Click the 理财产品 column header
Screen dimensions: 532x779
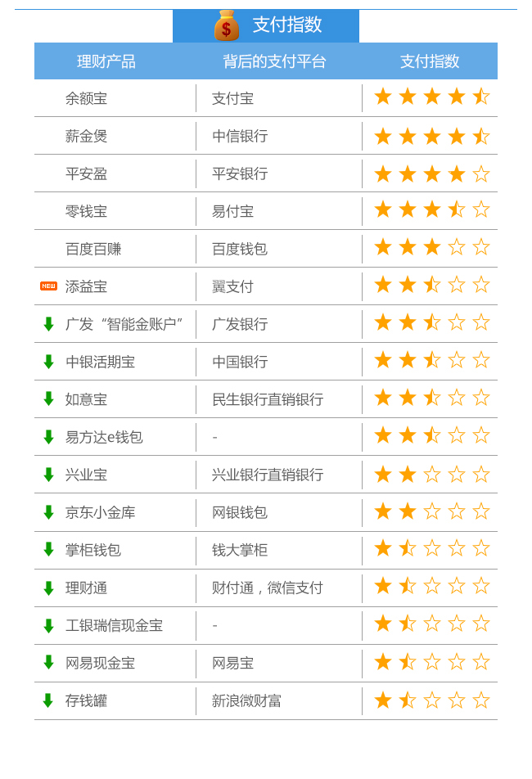click(x=106, y=61)
